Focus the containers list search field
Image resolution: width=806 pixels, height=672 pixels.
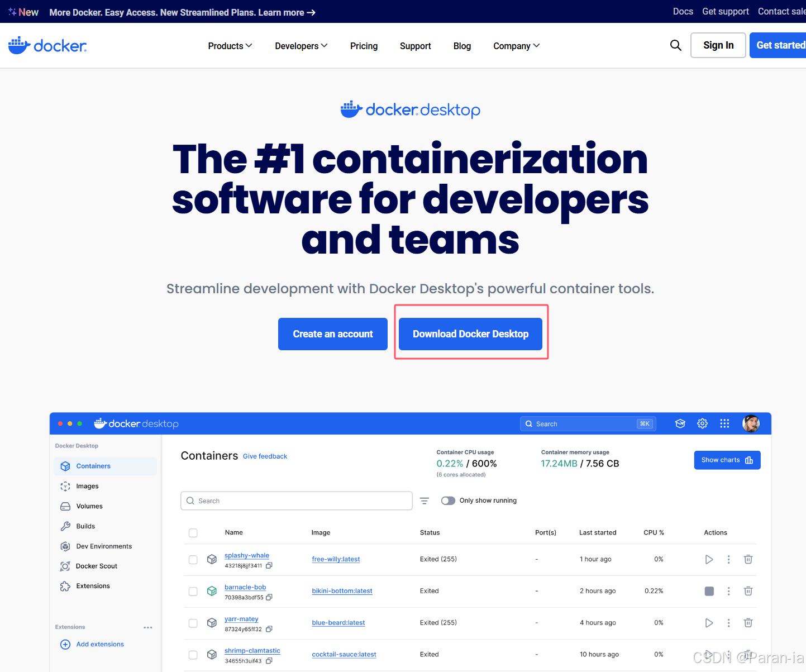(297, 501)
